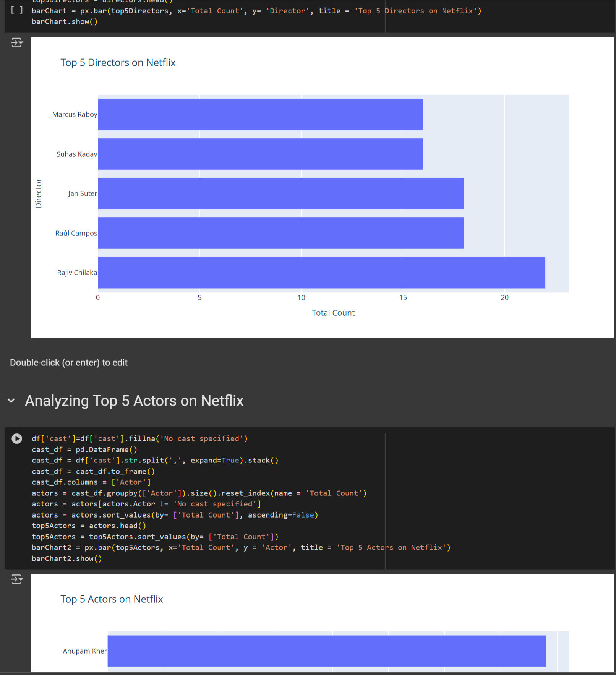Click the Suhas Kadav bar
Image resolution: width=616 pixels, height=675 pixels.
coord(260,154)
